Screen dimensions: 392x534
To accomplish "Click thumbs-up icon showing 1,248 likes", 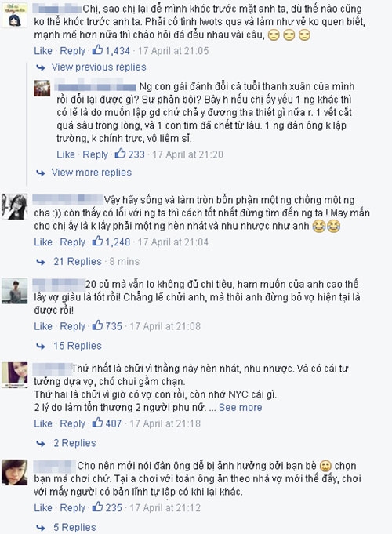I will click(97, 242).
